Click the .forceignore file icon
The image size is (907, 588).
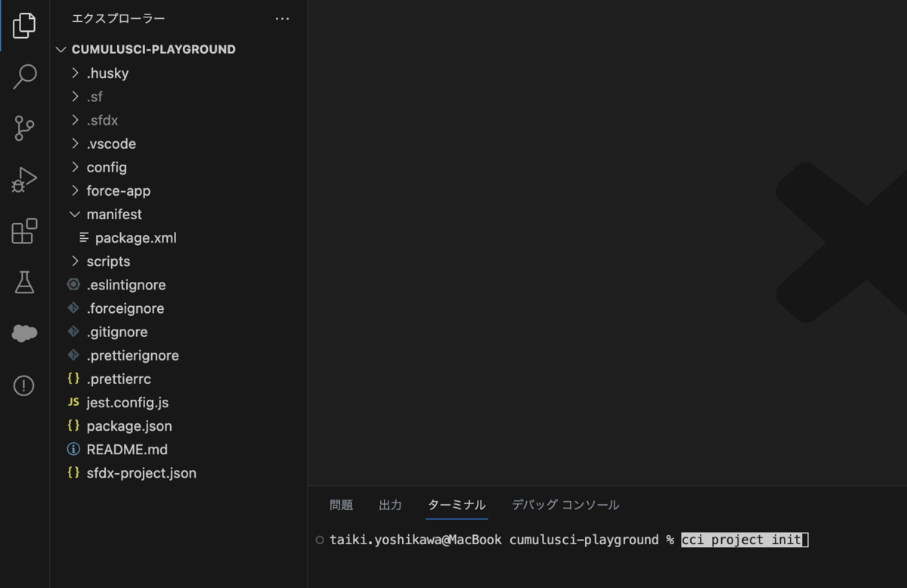(73, 308)
